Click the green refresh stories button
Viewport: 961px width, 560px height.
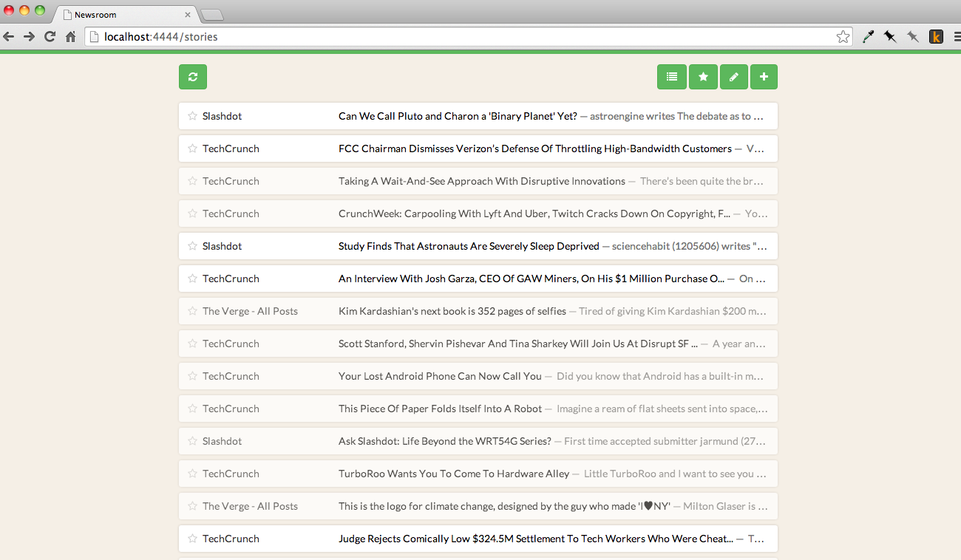(x=192, y=77)
